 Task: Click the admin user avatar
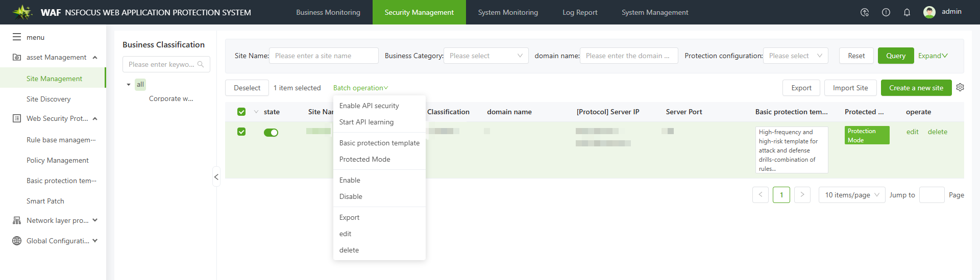[929, 12]
